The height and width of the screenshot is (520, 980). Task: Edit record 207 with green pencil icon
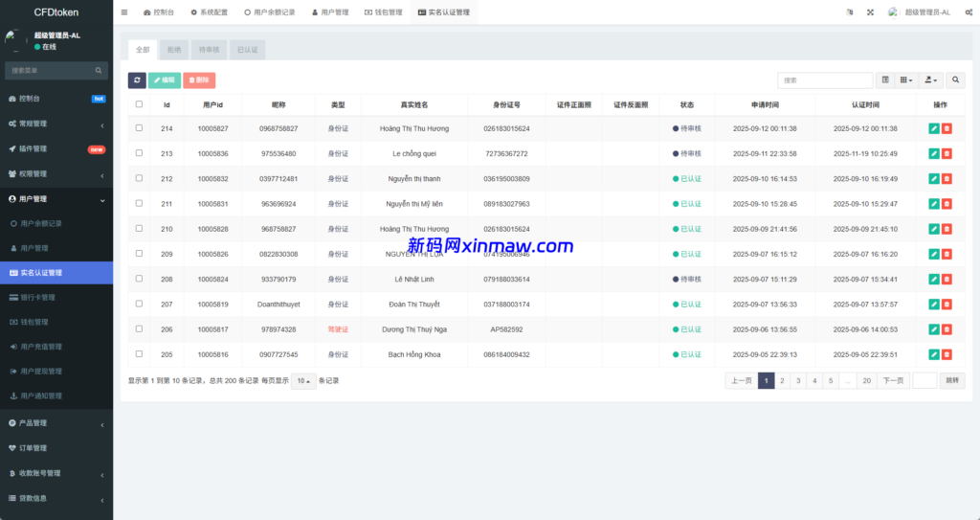pos(934,305)
